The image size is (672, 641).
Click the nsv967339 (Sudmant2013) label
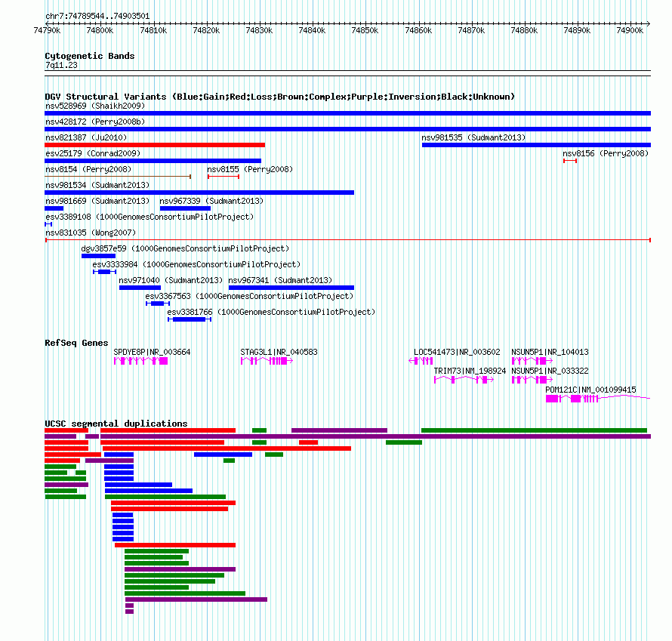[x=211, y=201]
